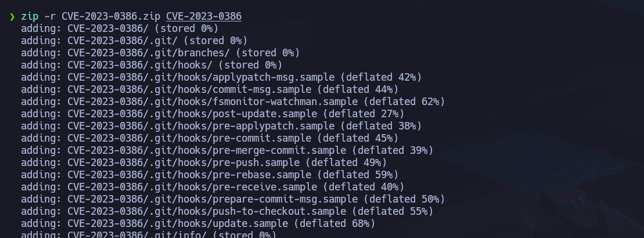Screen dimensions: 644x238
Task: Click the pre-commit.sample output line
Action: coord(209,138)
